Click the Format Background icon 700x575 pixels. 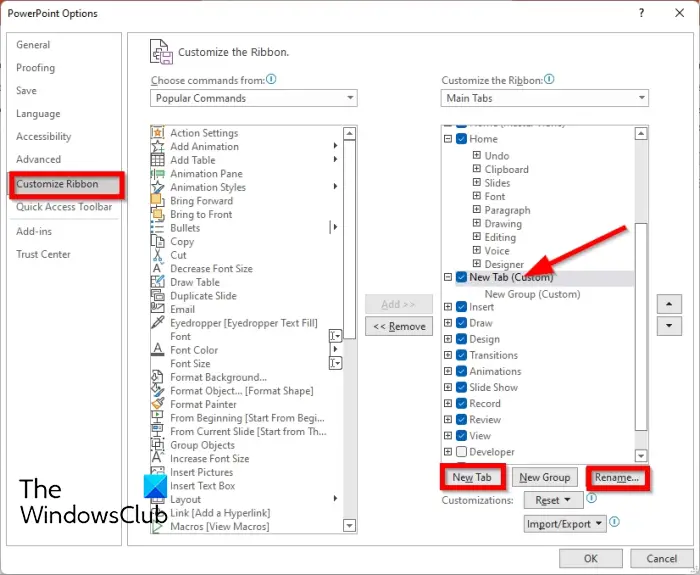(157, 377)
